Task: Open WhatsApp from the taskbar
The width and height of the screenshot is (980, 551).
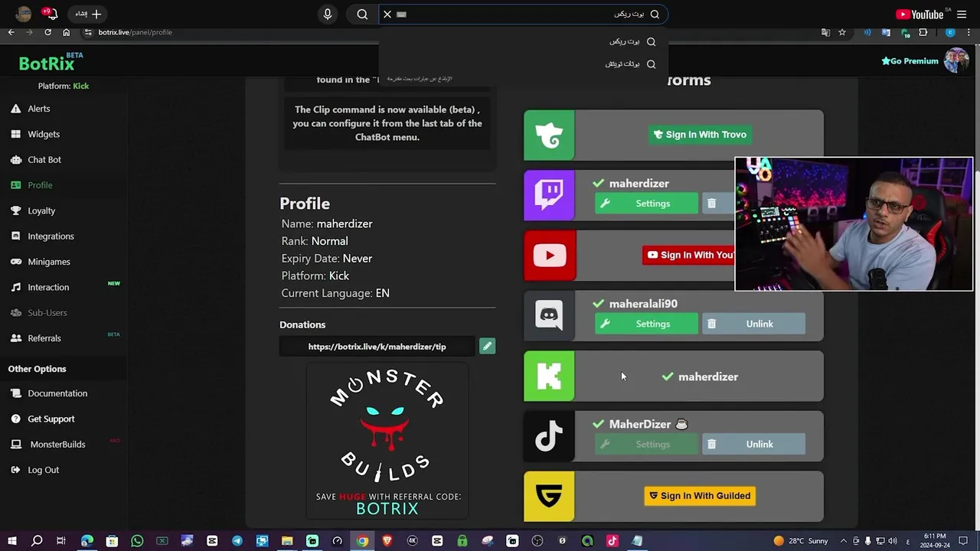Action: [137, 541]
